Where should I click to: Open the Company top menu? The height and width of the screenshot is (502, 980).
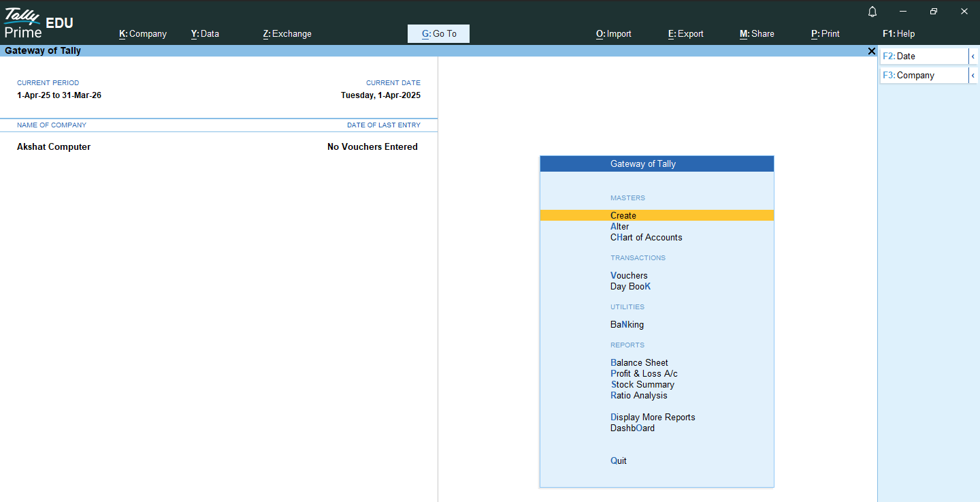click(143, 34)
